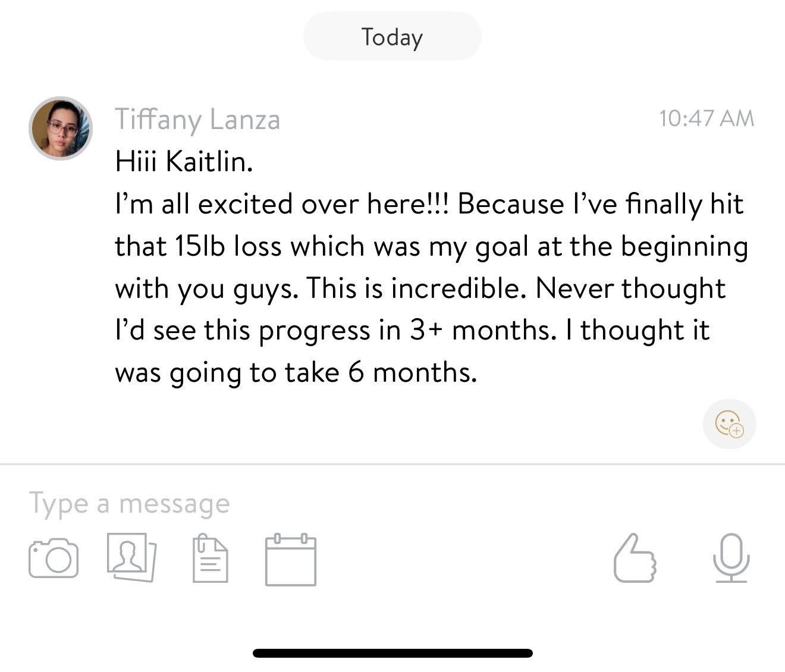Open the camera to take a photo

[x=53, y=558]
